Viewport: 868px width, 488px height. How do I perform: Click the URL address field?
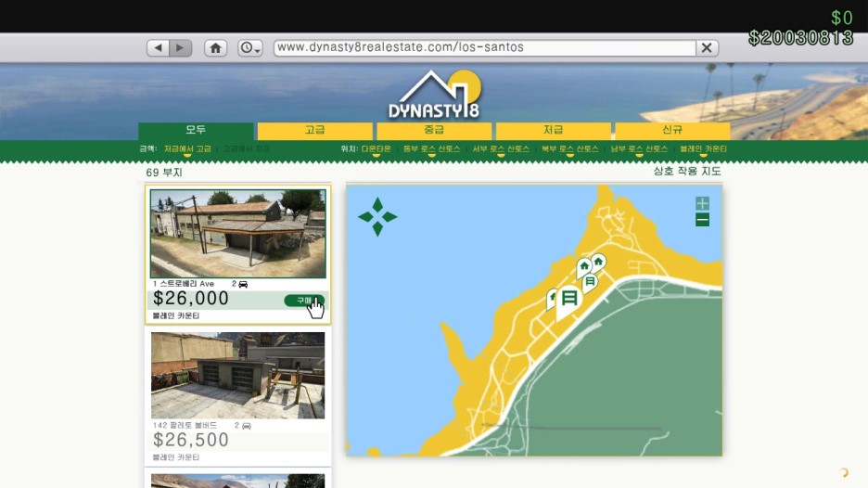coord(484,47)
